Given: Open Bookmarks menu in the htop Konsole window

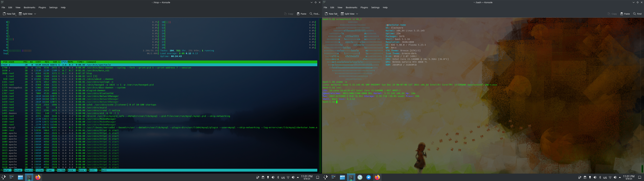Looking at the screenshot, I should coord(29,8).
